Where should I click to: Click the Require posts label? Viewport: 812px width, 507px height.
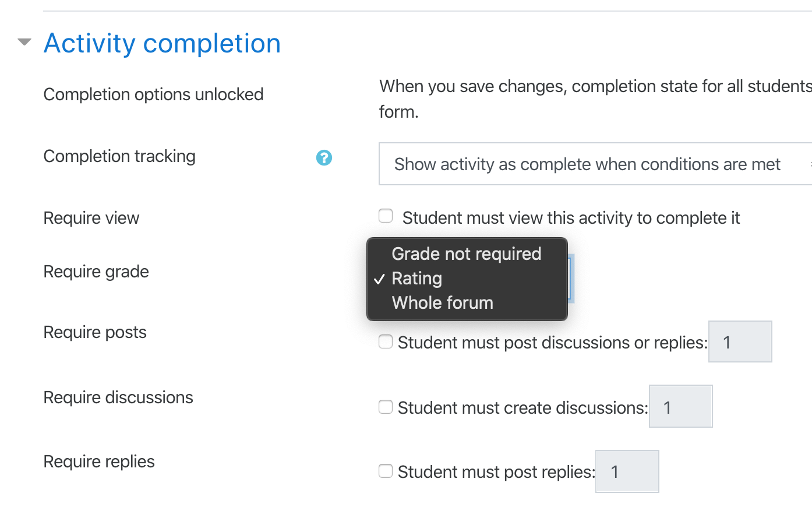pyautogui.click(x=95, y=332)
